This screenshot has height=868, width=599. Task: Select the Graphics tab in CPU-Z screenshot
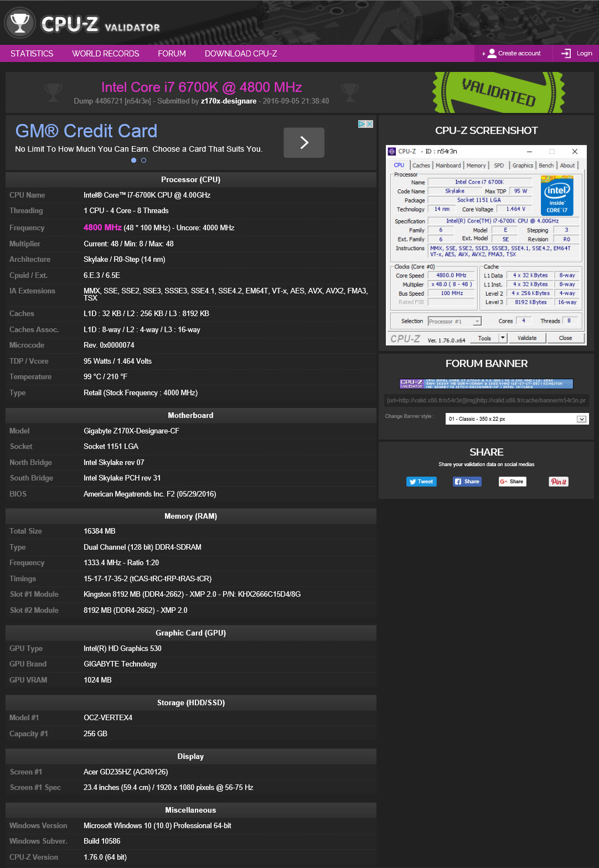523,166
